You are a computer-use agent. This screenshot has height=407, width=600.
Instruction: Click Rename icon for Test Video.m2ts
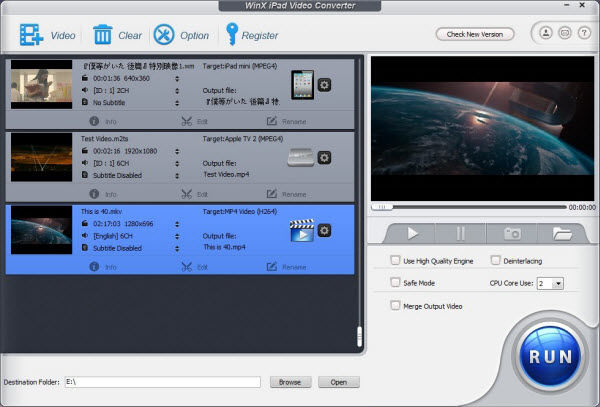click(272, 194)
